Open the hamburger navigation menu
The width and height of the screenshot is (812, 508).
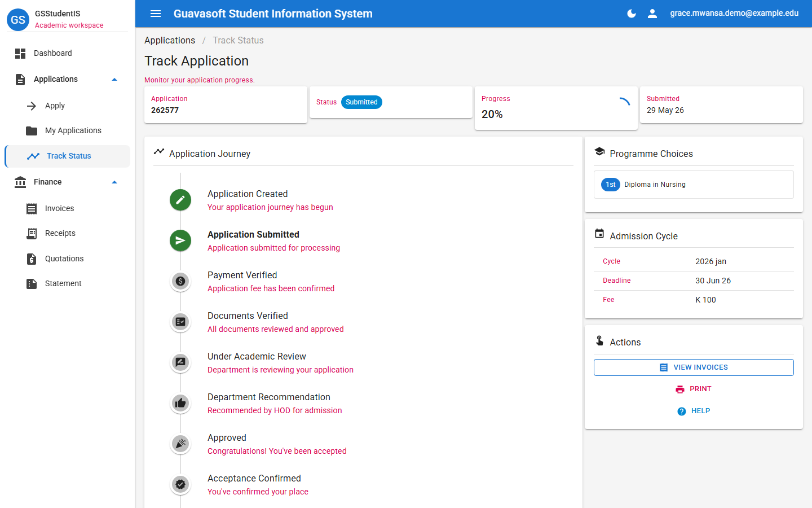pos(156,14)
